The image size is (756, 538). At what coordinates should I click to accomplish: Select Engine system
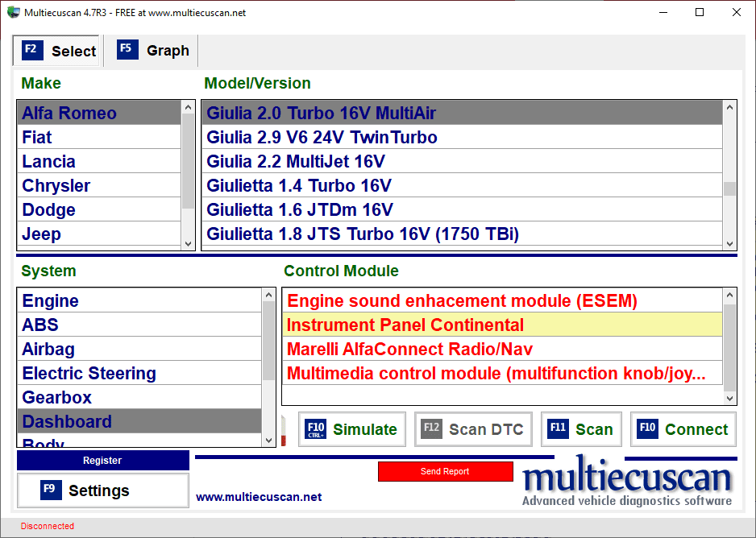tap(139, 300)
